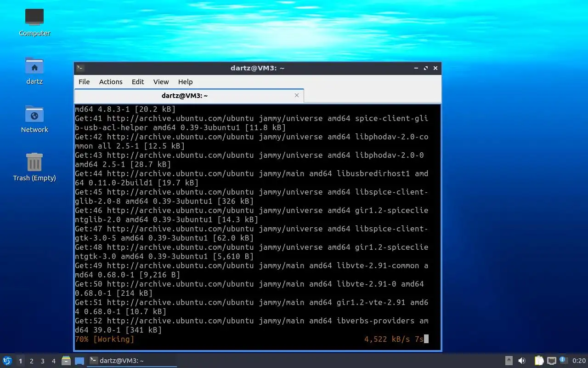Click the 70% [Working] progress text
This screenshot has width=588, height=368.
click(x=105, y=339)
